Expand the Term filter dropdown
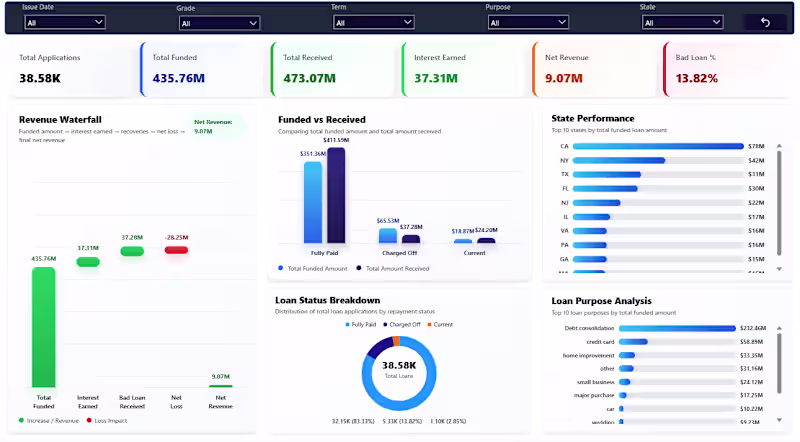 pyautogui.click(x=373, y=22)
